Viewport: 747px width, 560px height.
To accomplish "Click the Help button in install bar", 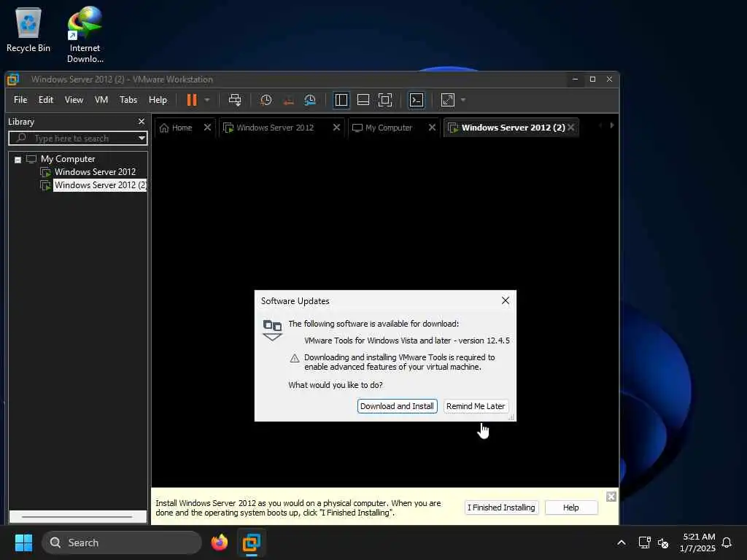I will click(x=570, y=507).
